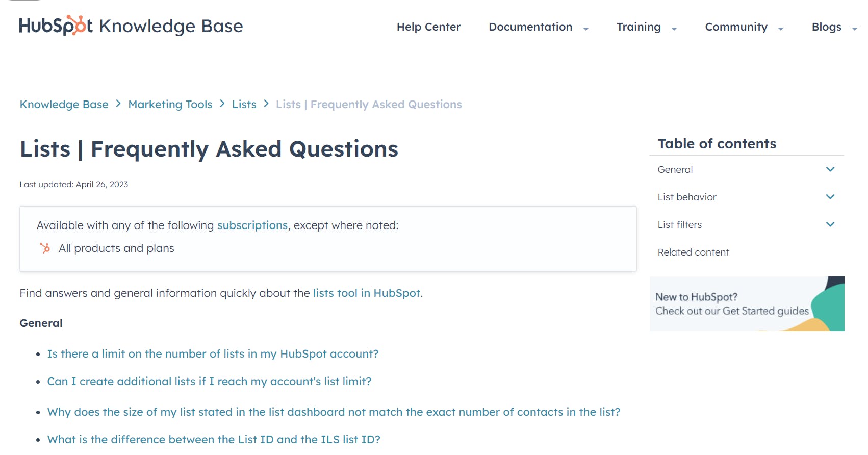Go to Knowledge Base breadcrumb
Viewport: 868px width, 455px height.
pyautogui.click(x=64, y=105)
